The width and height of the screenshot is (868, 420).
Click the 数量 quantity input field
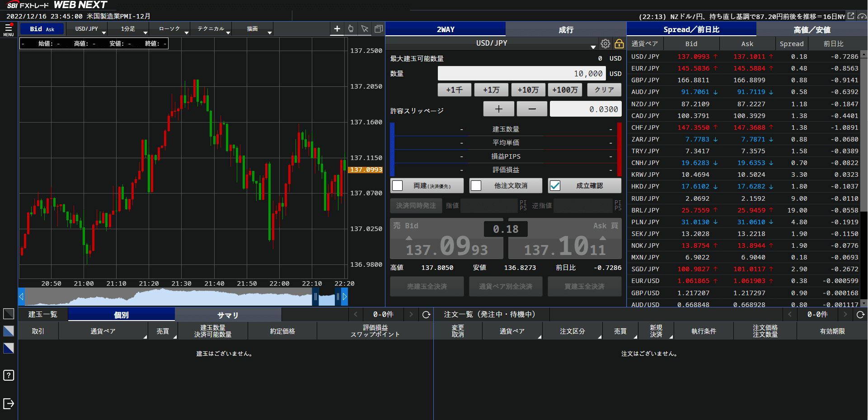tap(522, 74)
